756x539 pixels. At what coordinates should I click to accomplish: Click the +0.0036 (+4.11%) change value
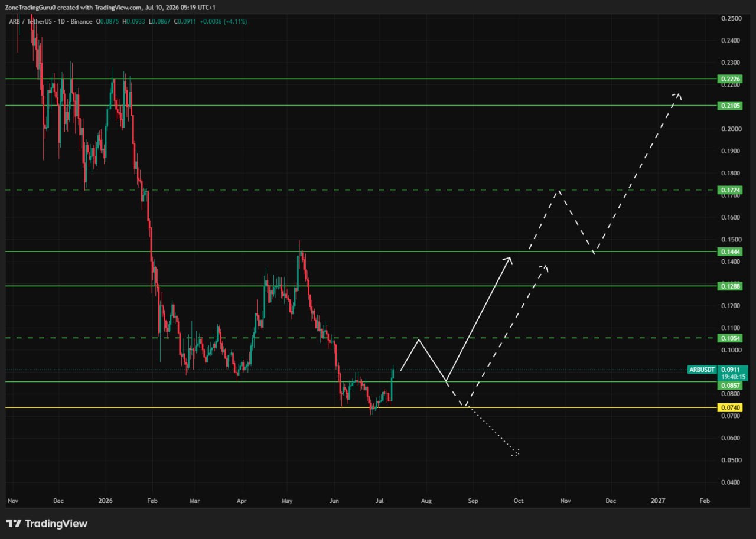tap(223, 22)
